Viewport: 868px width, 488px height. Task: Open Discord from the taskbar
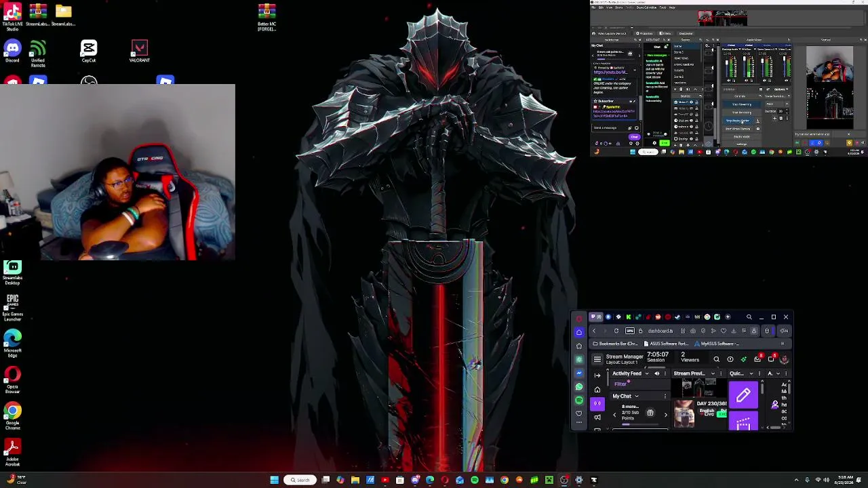coord(415,480)
